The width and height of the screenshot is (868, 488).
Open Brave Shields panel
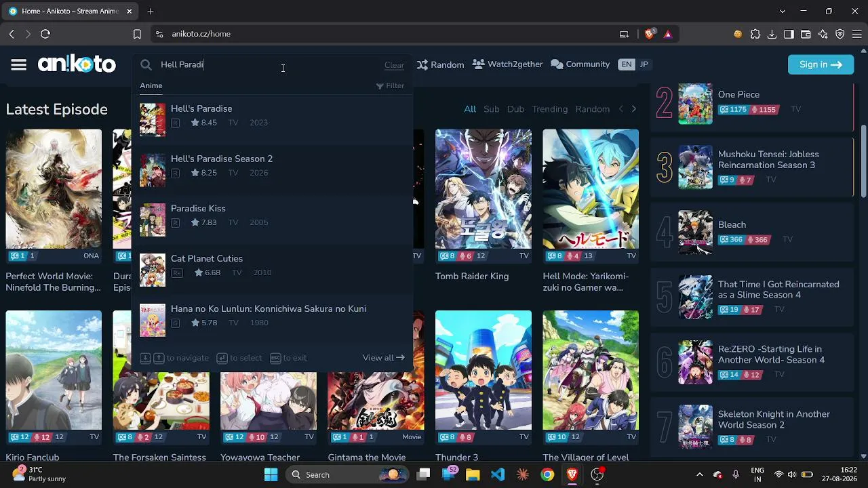pos(650,34)
